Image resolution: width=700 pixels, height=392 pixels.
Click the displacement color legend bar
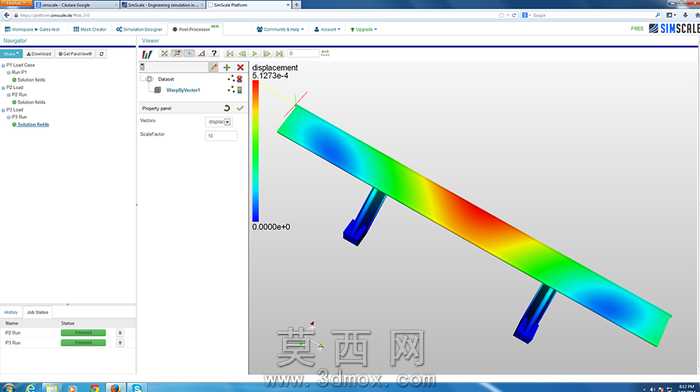coord(255,151)
